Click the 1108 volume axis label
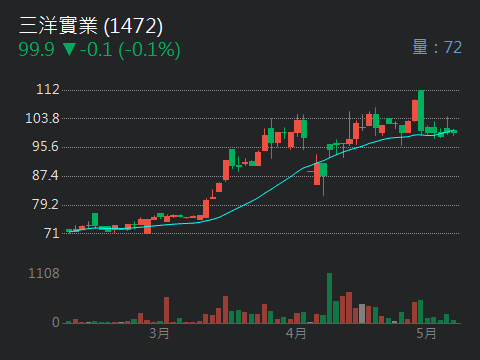 pos(44,273)
